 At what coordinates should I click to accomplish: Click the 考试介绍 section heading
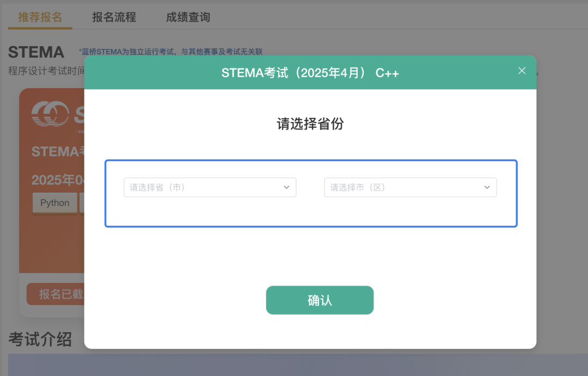40,339
